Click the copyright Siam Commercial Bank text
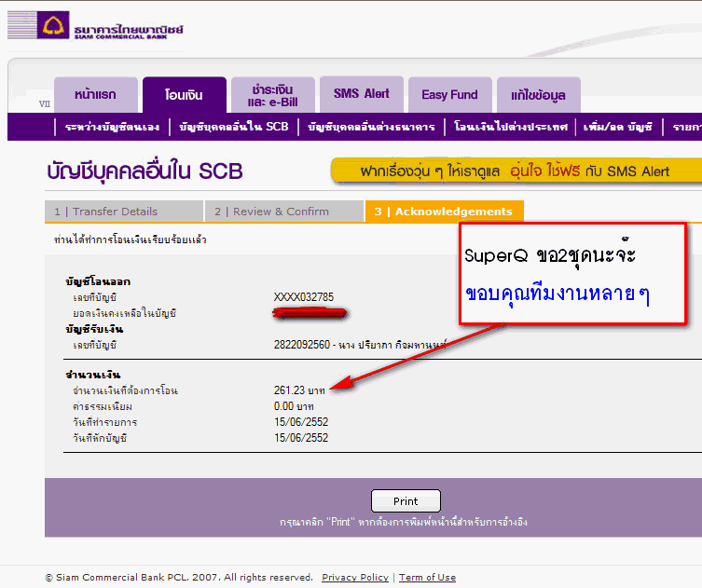The image size is (702, 588). pyautogui.click(x=179, y=577)
